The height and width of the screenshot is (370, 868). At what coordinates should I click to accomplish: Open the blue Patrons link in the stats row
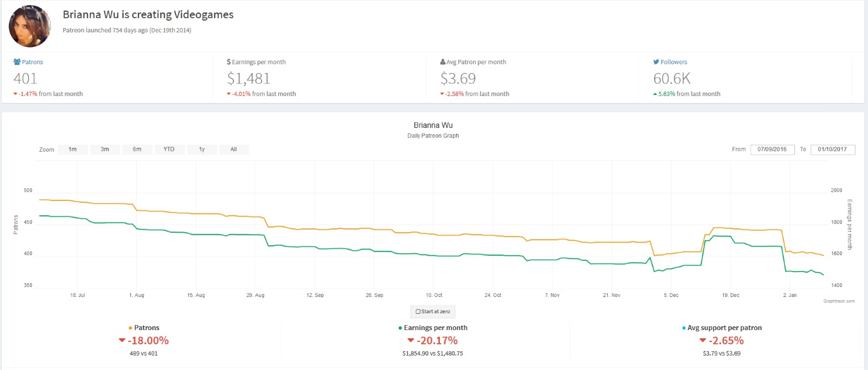point(32,62)
